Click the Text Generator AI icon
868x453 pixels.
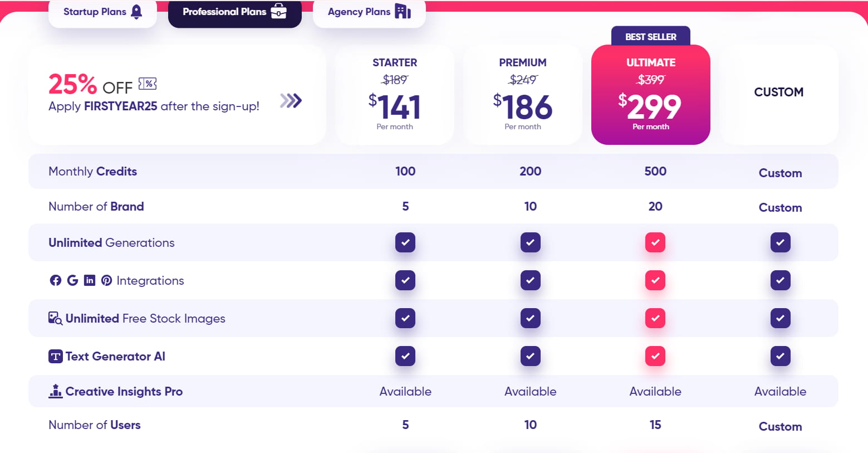click(x=55, y=356)
